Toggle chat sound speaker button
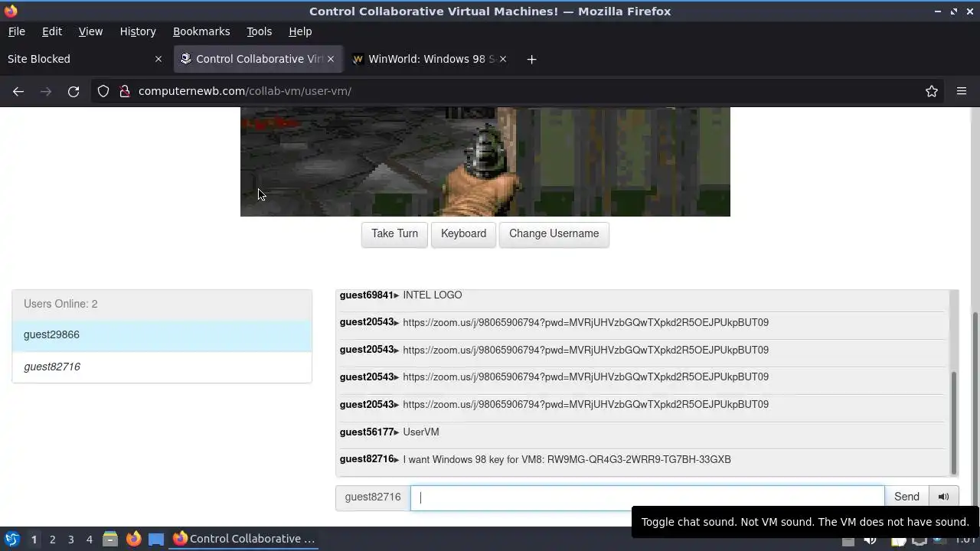This screenshot has height=551, width=980. click(944, 497)
